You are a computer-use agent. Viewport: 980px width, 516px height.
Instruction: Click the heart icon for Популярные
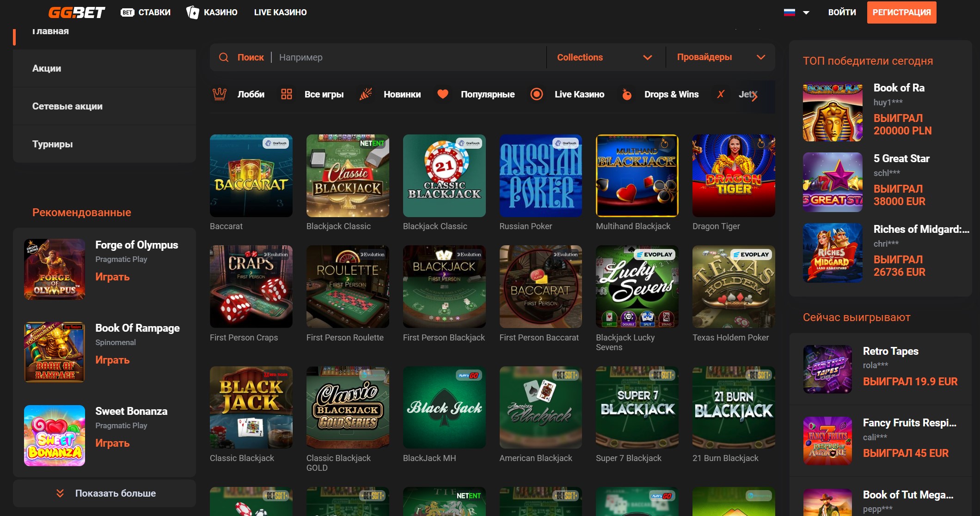pos(443,94)
